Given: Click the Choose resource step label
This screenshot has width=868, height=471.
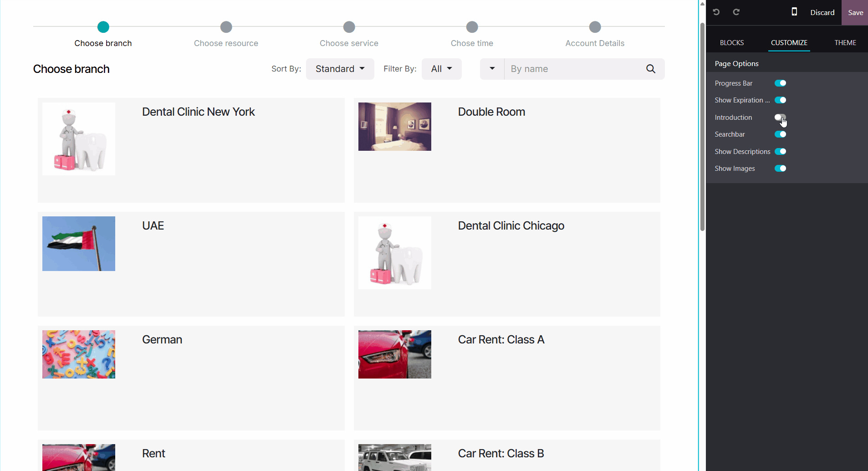Looking at the screenshot, I should point(226,43).
